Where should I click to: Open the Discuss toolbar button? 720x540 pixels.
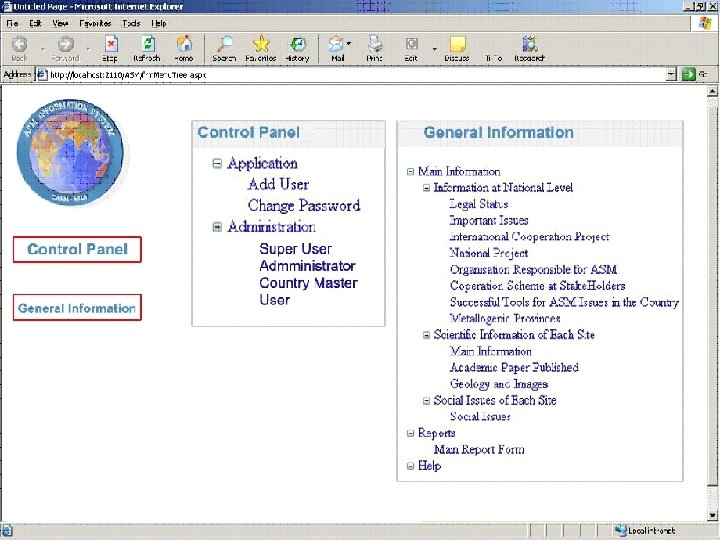457,49
